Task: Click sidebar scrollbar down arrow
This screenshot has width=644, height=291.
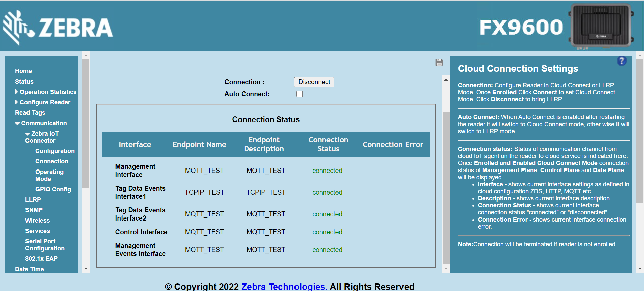Action: click(x=86, y=269)
